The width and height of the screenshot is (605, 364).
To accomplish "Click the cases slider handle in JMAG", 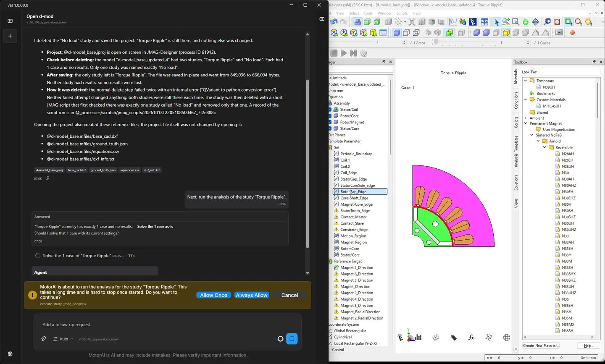I will click(x=436, y=42).
